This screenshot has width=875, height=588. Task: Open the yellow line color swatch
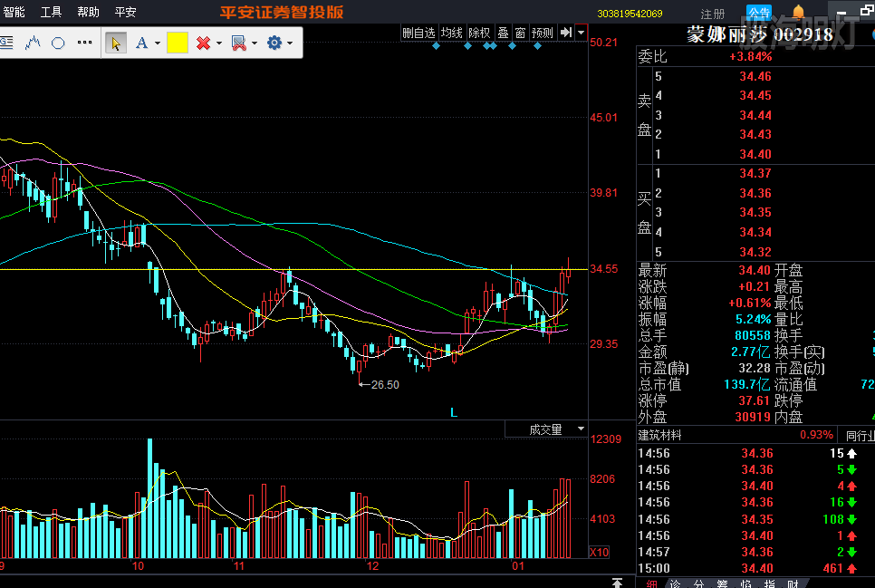(178, 43)
